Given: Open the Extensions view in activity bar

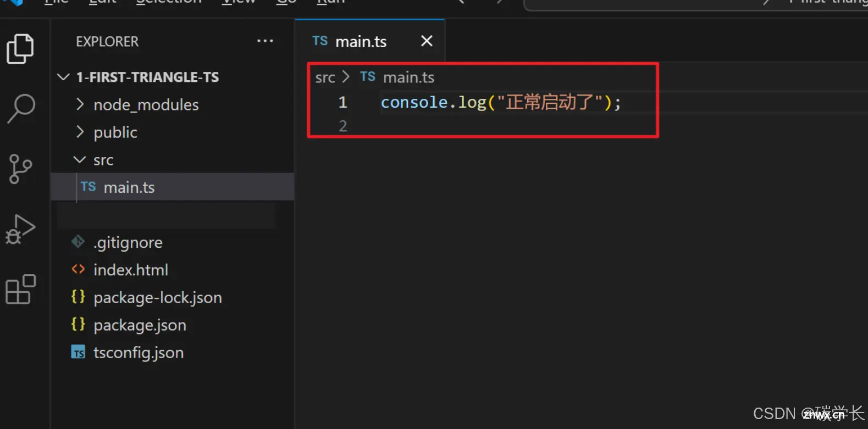Looking at the screenshot, I should pyautogui.click(x=21, y=289).
